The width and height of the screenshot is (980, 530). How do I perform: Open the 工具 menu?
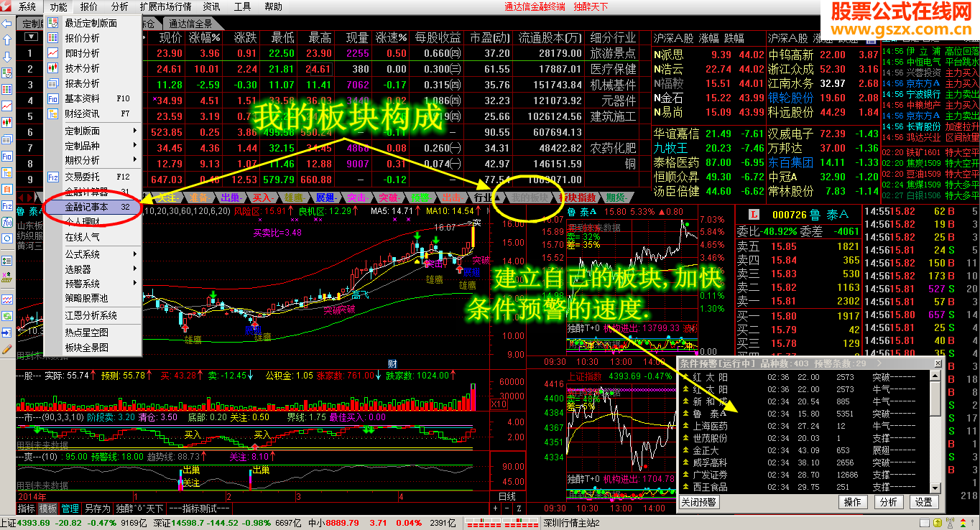(243, 6)
